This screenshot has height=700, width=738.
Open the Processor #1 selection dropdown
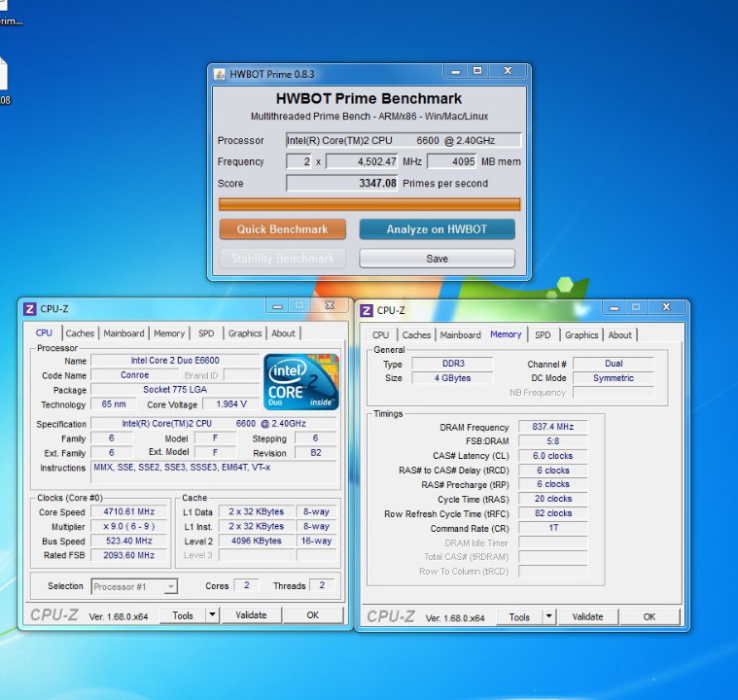coord(134,586)
